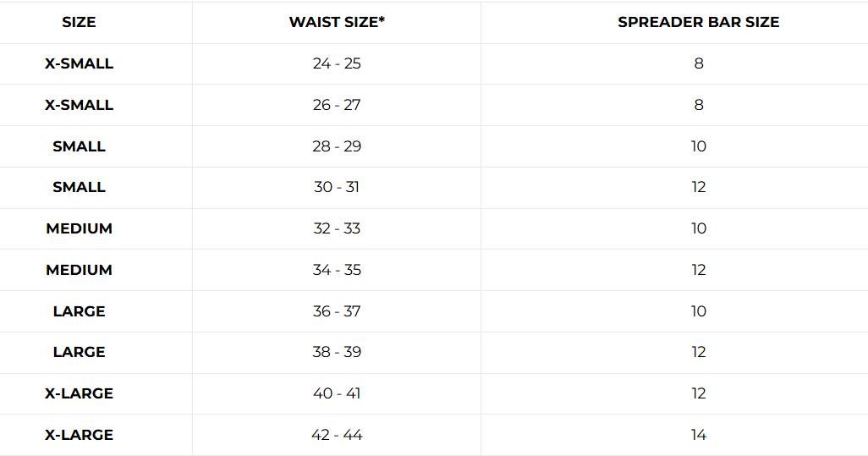
Task: Click the 30 - 31 waist size cell
Action: click(x=337, y=187)
